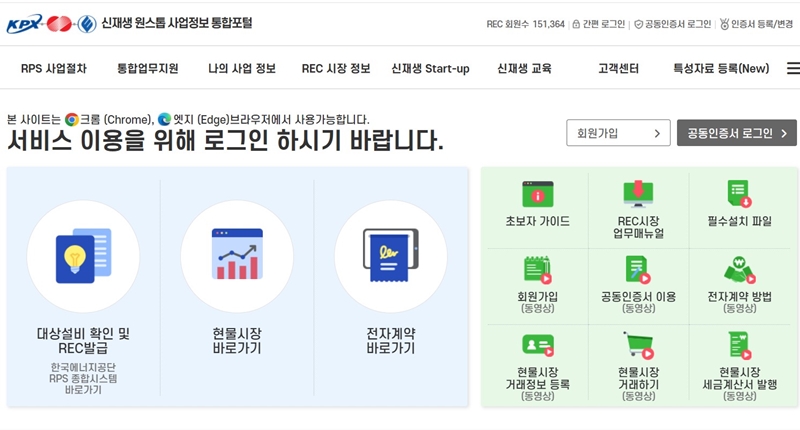
Task: Click the dark 공동인증서 로그인 button
Action: [737, 133]
